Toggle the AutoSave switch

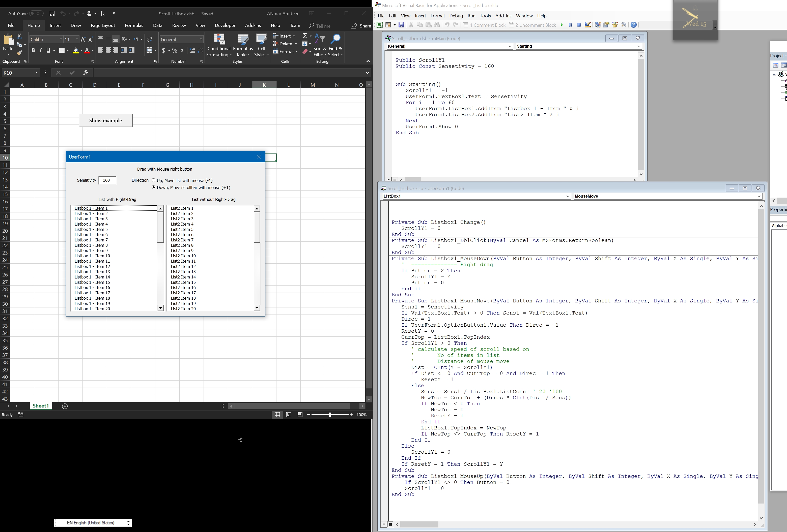point(36,14)
